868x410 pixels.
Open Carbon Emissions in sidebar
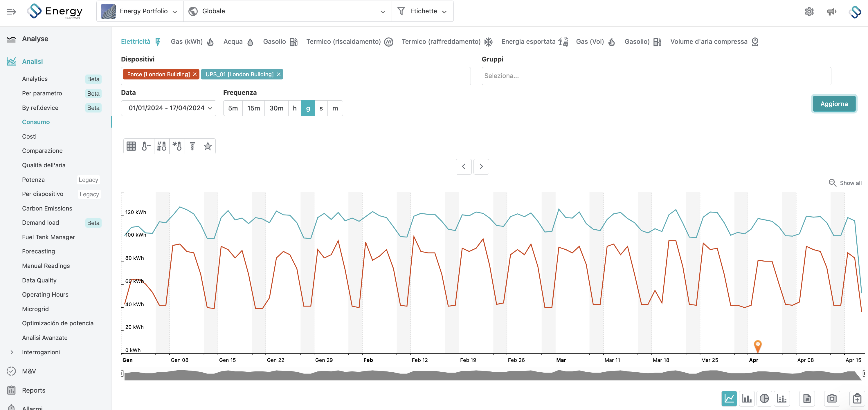(47, 208)
